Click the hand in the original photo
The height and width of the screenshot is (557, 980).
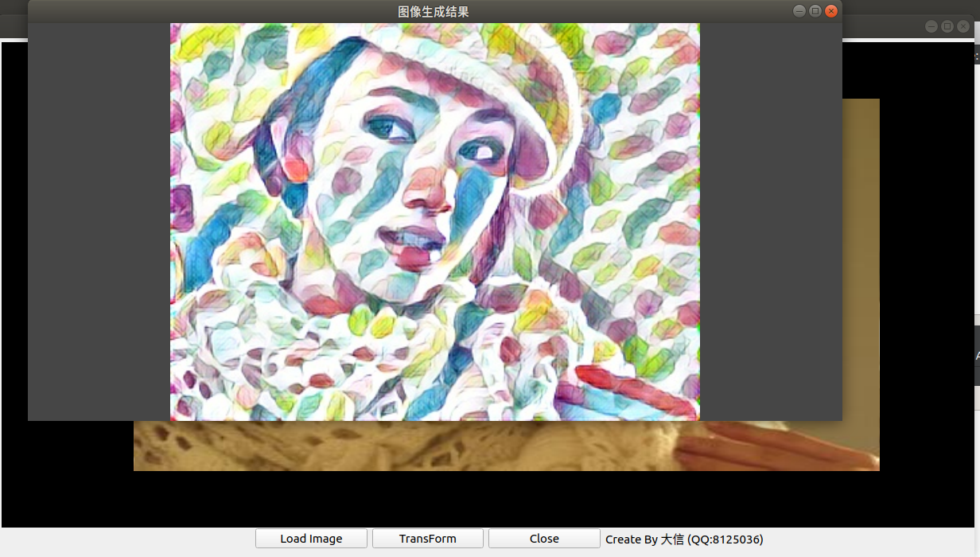click(780, 446)
